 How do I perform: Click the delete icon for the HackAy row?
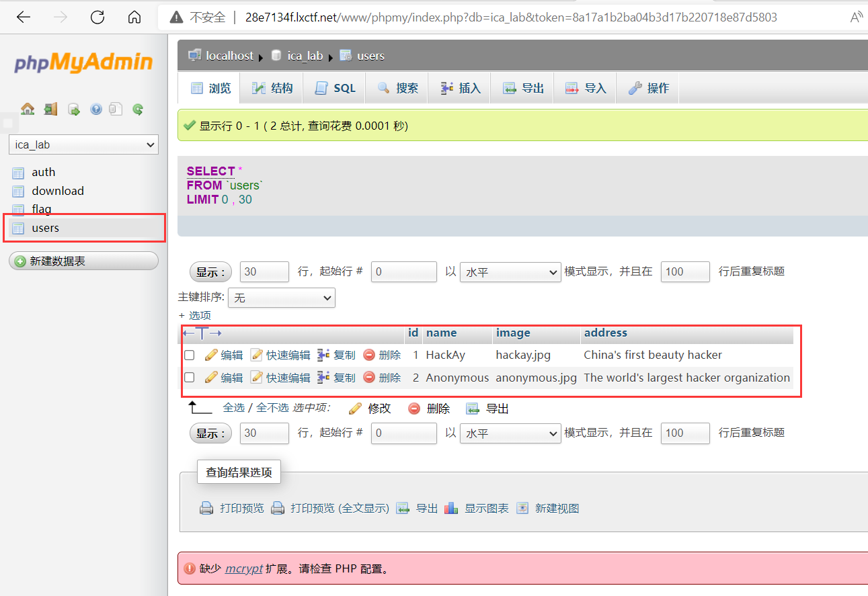[369, 355]
